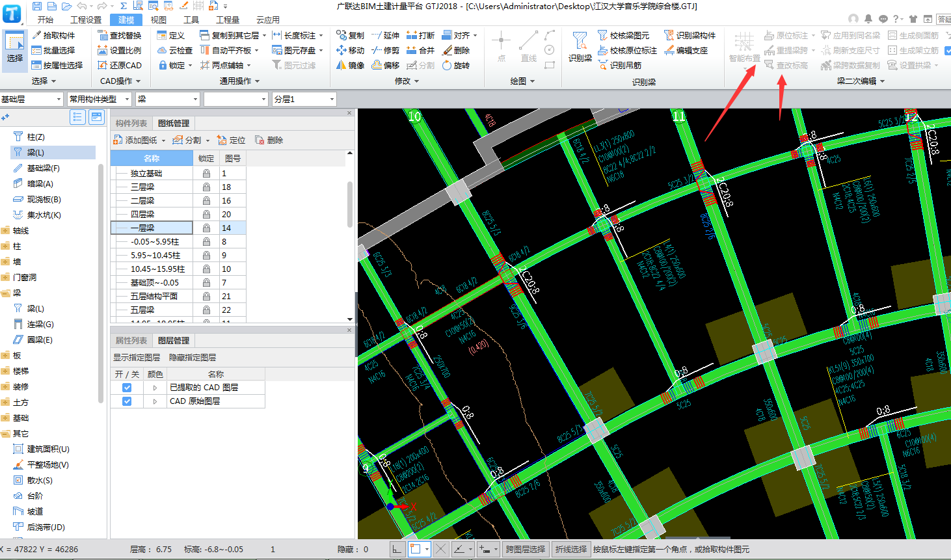Click the 识别梁 recognize beam button
The image size is (951, 560).
(580, 47)
